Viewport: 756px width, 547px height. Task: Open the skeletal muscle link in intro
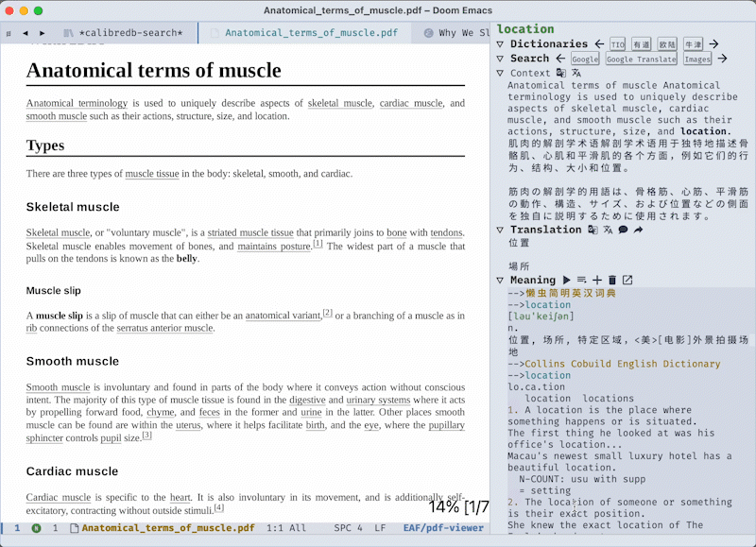pyautogui.click(x=340, y=103)
